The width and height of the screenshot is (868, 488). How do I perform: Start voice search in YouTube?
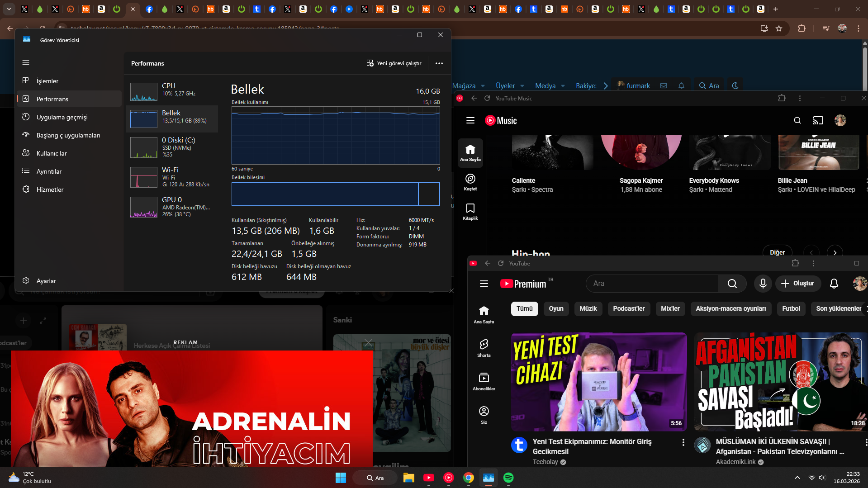(763, 284)
